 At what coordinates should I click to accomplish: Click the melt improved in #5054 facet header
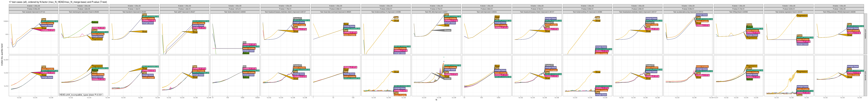(x=486, y=12)
